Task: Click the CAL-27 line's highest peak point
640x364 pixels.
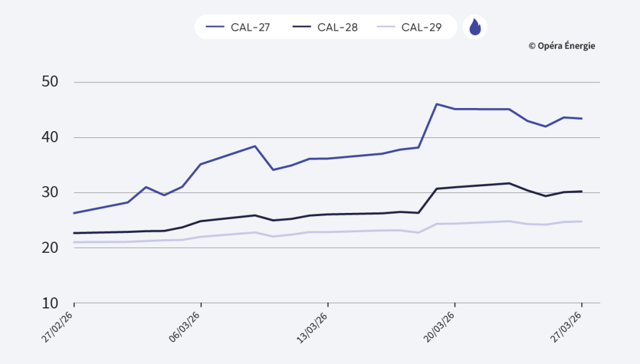Action: 436,104
